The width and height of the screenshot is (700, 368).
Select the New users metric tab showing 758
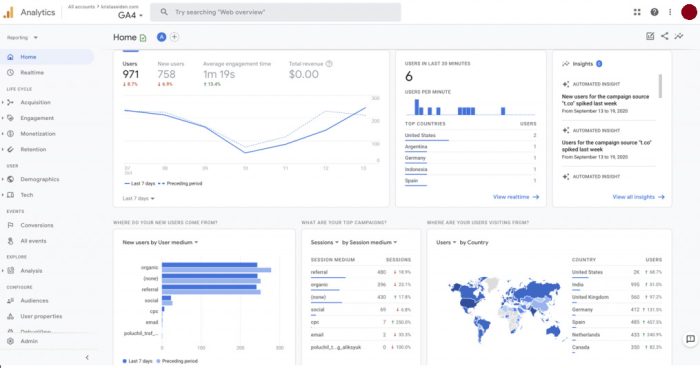tap(171, 73)
